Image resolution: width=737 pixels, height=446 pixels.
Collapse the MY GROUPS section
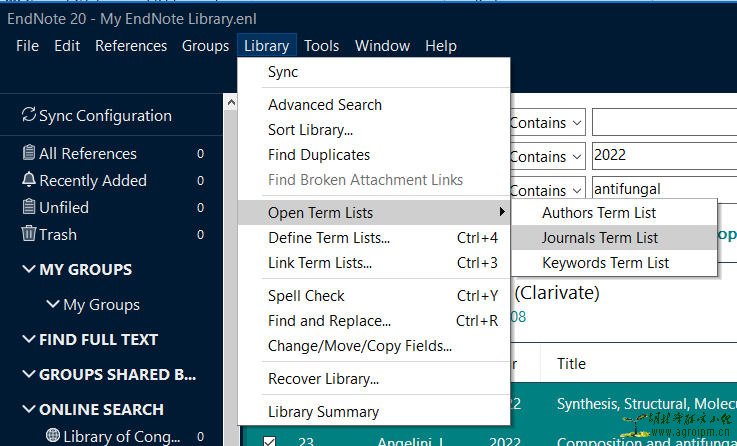click(x=28, y=269)
